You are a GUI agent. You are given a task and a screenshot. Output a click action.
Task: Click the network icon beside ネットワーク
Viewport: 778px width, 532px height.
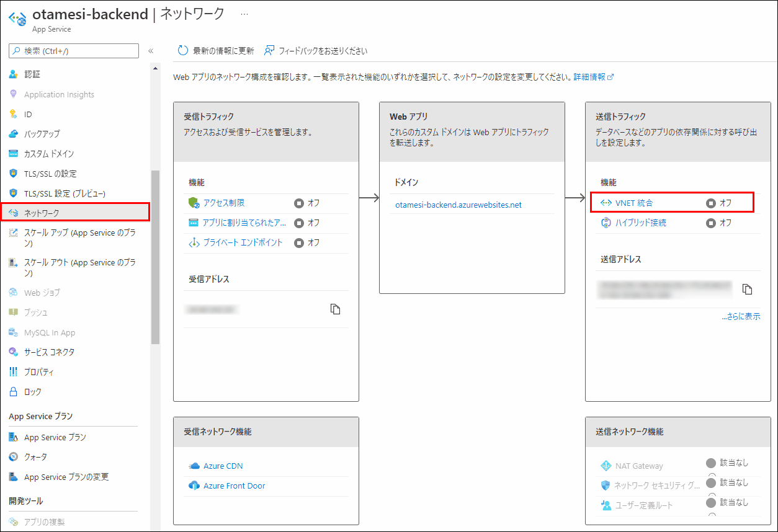[x=14, y=213]
